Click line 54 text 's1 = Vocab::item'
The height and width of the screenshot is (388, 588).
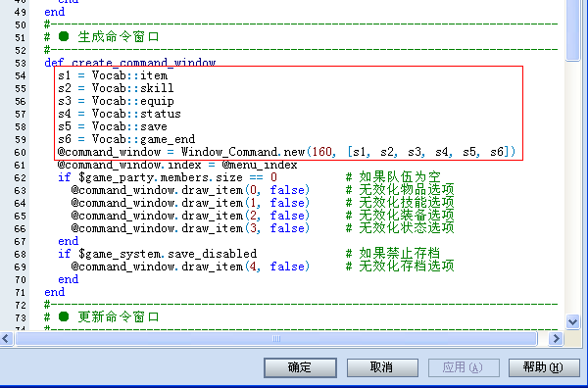113,75
